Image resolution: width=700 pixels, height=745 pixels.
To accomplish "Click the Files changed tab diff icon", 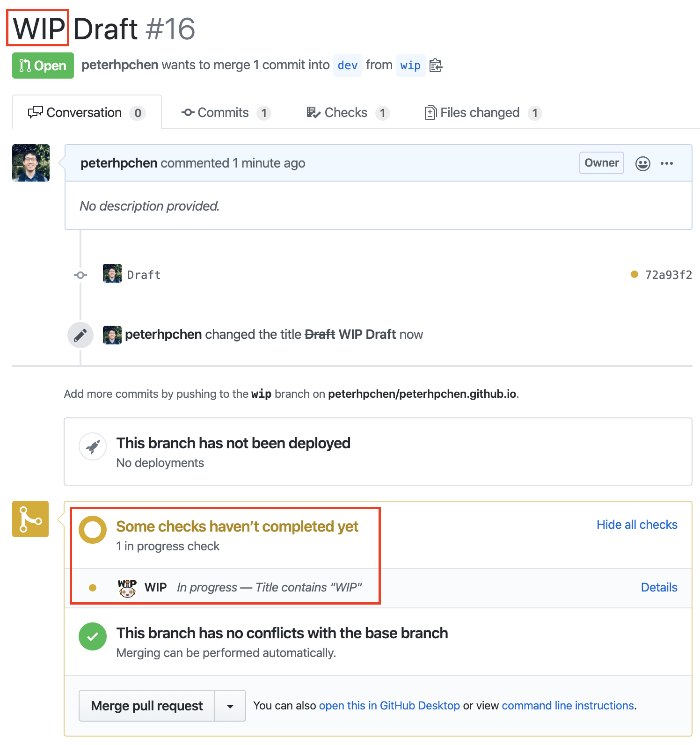I will point(430,112).
